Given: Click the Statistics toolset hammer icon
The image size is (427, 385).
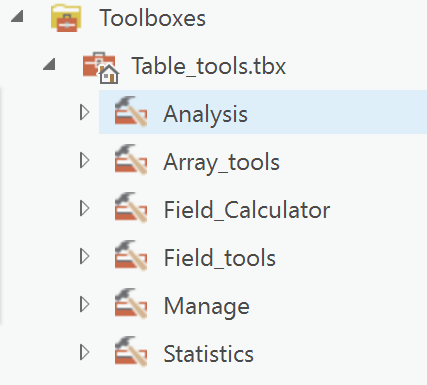Looking at the screenshot, I should tap(131, 351).
